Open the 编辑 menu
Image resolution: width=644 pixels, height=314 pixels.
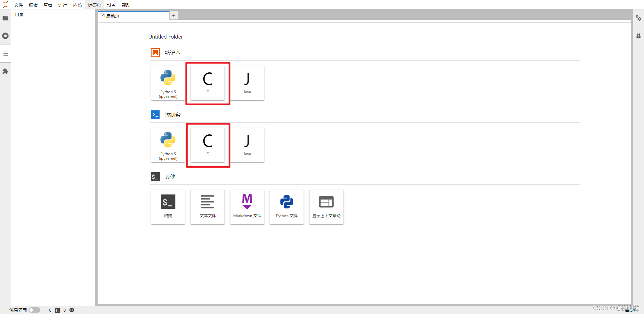(33, 5)
